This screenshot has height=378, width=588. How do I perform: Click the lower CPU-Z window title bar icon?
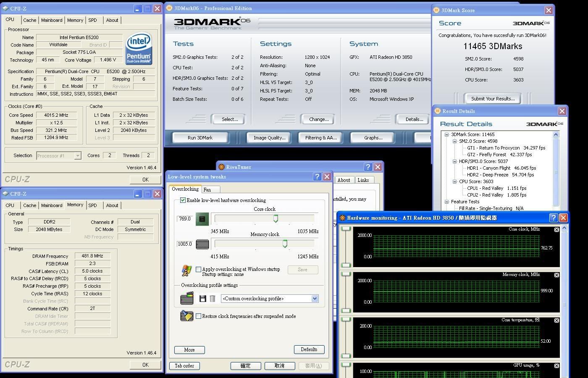[5, 194]
